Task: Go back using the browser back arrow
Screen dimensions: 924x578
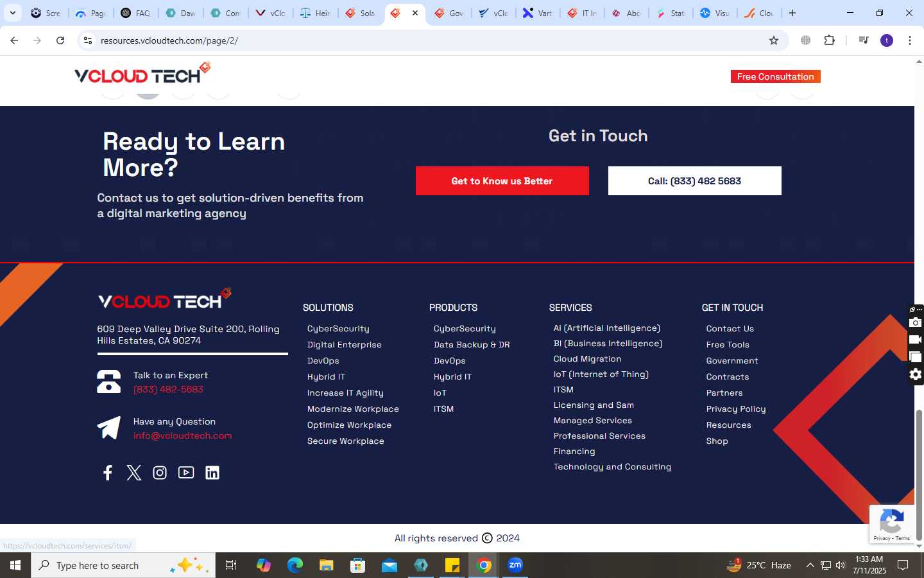Action: [x=14, y=40]
